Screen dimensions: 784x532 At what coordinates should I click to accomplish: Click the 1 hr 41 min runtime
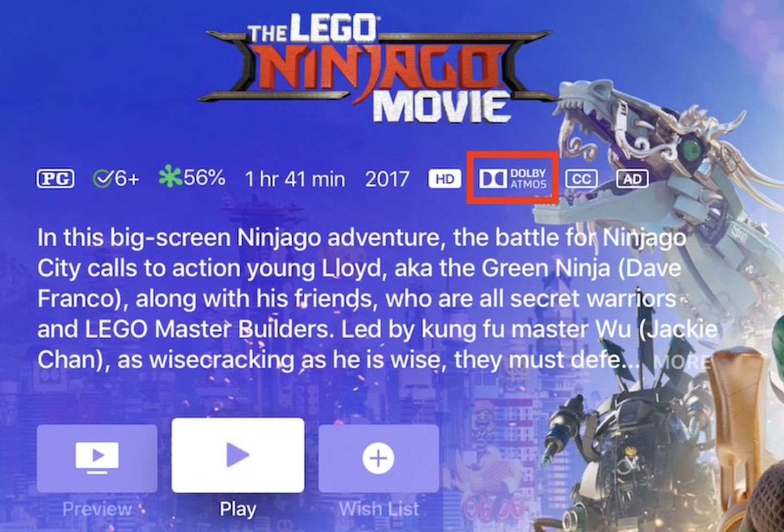coord(295,179)
